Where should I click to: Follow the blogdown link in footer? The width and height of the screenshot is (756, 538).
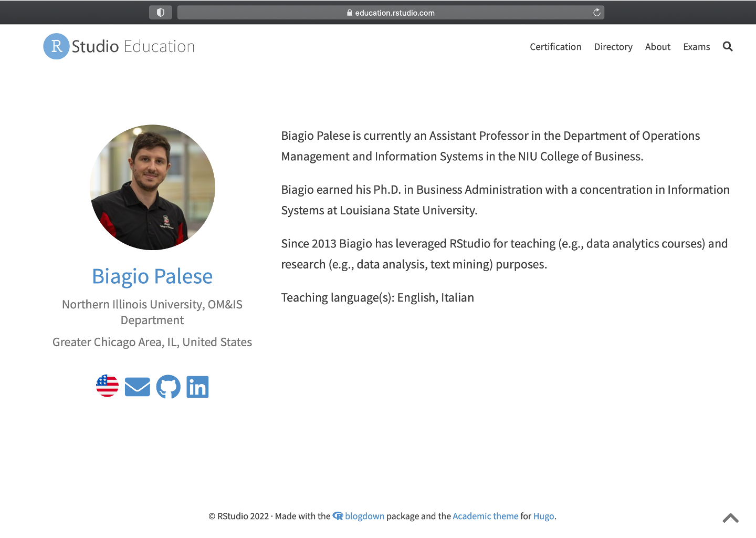pos(364,516)
